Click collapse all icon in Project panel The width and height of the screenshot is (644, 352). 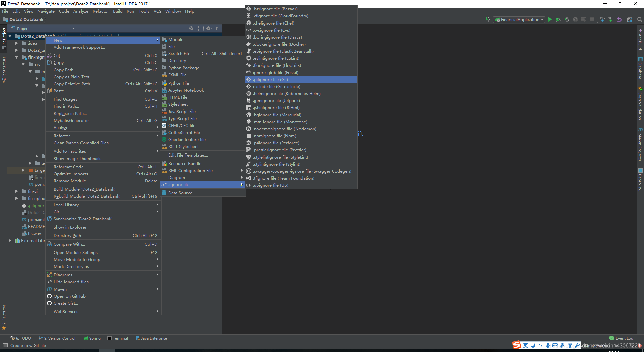(198, 29)
